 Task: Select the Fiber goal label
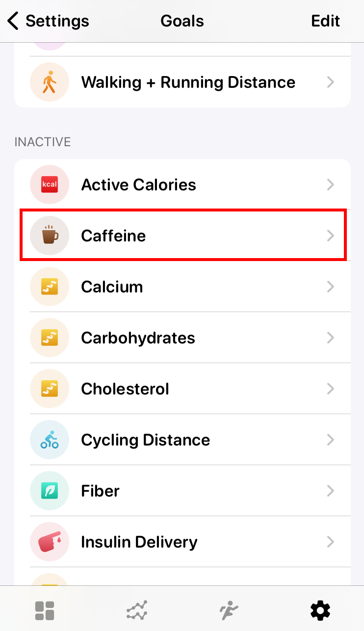(100, 491)
